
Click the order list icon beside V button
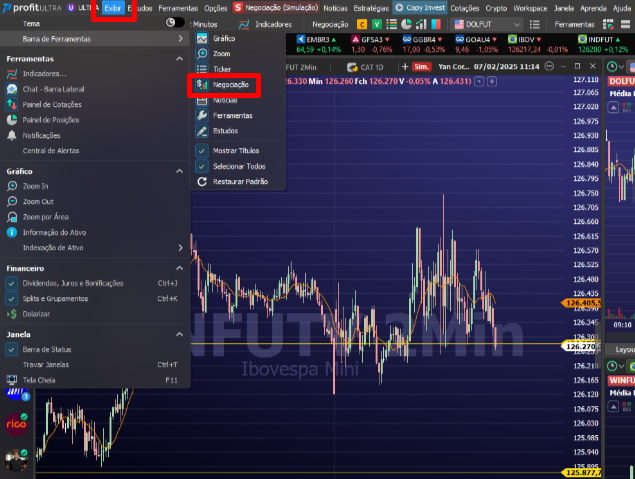pyautogui.click(x=391, y=24)
